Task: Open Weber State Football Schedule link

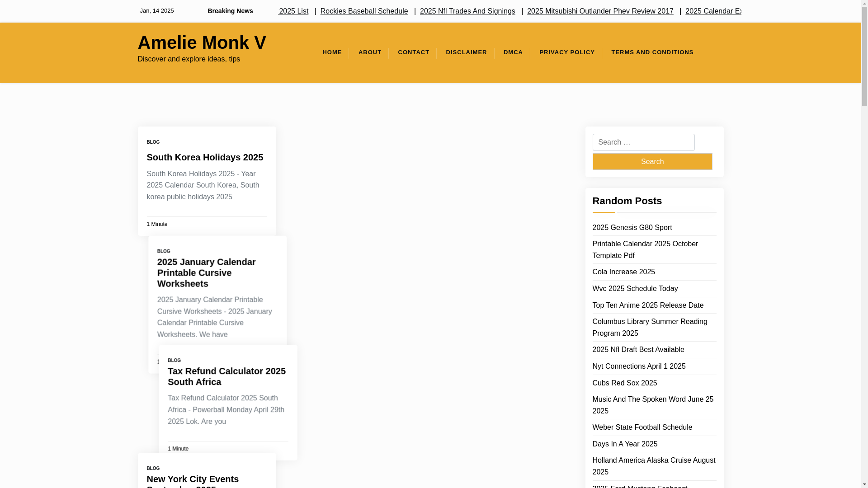Action: click(x=642, y=427)
